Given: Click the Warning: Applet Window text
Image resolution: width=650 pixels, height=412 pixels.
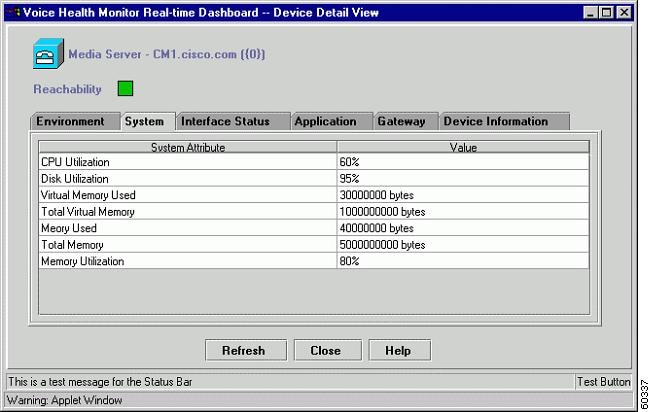Looking at the screenshot, I should click(x=65, y=400).
